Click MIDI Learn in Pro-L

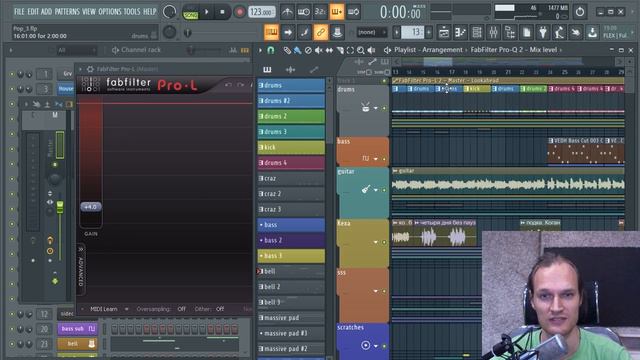coord(104,309)
